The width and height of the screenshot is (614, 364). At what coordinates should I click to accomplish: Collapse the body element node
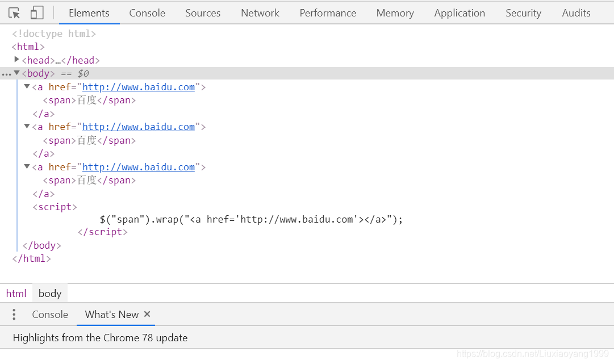point(17,73)
